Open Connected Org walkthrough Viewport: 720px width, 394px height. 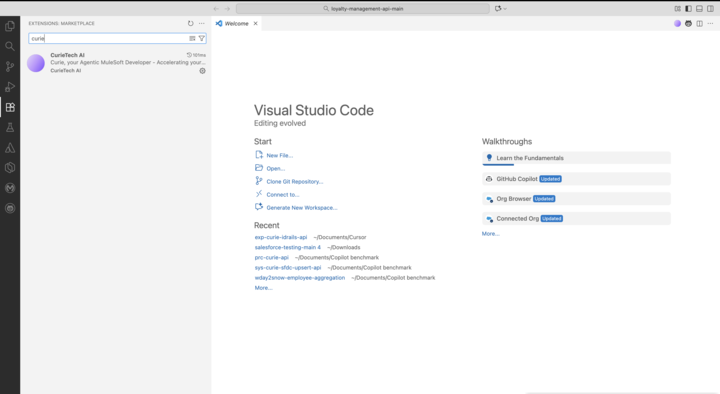click(576, 219)
